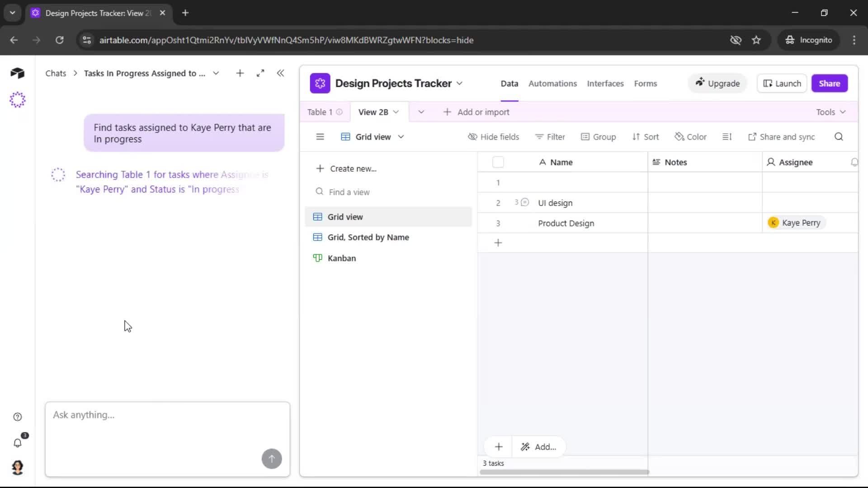
Task: Switch to the Data tab
Action: pos(509,84)
